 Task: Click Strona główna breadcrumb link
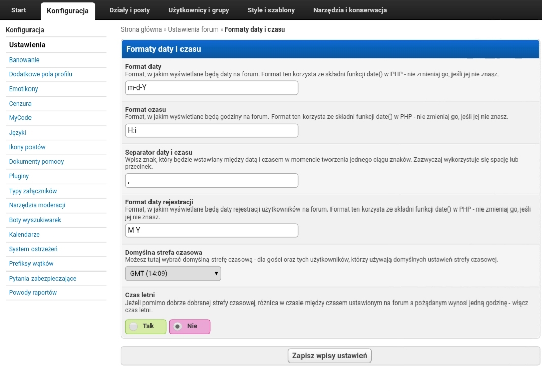141,29
